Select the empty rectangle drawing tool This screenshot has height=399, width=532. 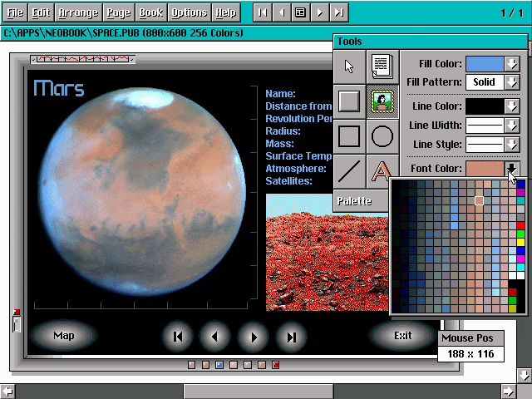(x=349, y=136)
